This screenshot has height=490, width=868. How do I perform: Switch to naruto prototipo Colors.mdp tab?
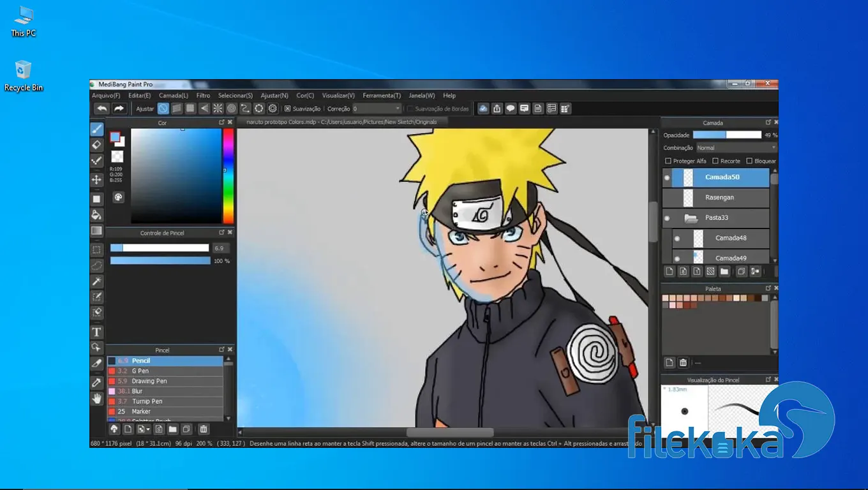[x=341, y=121]
